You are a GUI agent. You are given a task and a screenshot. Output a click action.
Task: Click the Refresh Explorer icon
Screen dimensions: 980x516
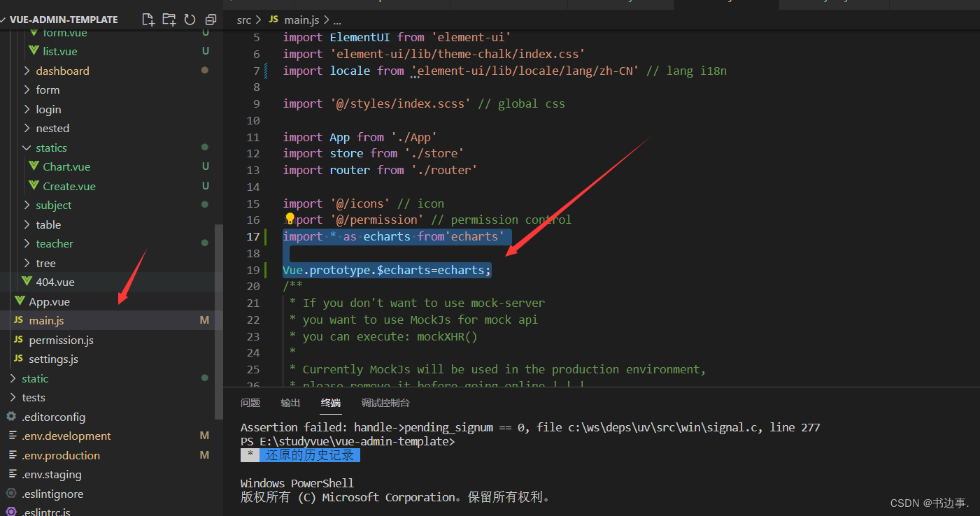pos(190,20)
